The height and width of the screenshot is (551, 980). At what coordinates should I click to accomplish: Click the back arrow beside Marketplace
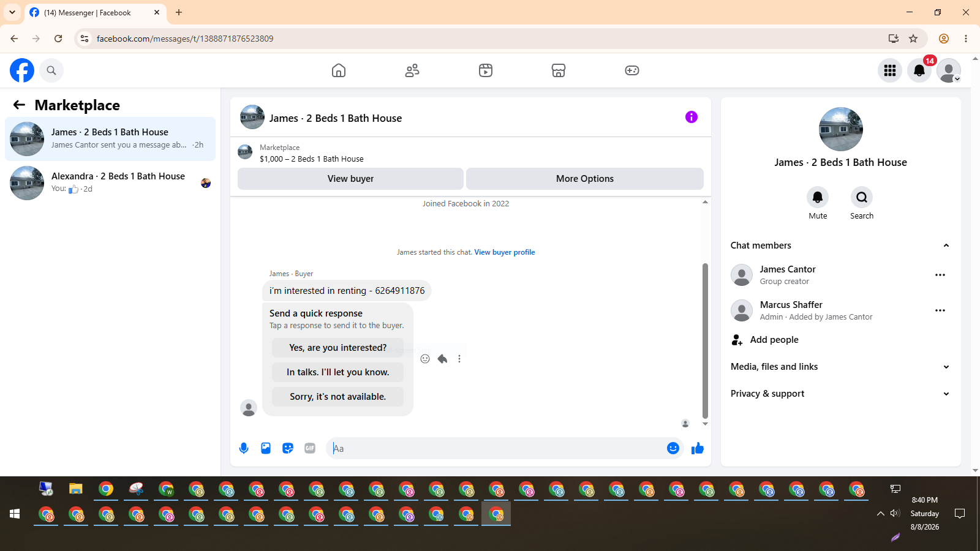[20, 105]
